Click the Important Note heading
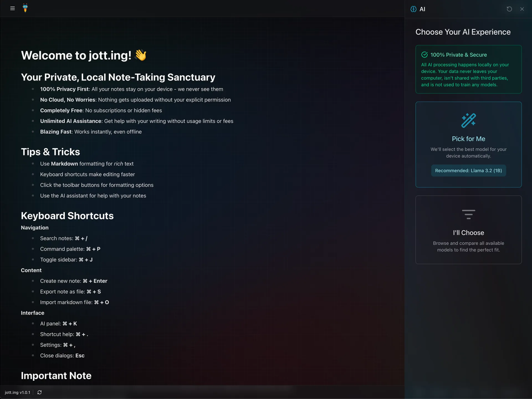Screen dimensions: 532x399 pos(56,376)
